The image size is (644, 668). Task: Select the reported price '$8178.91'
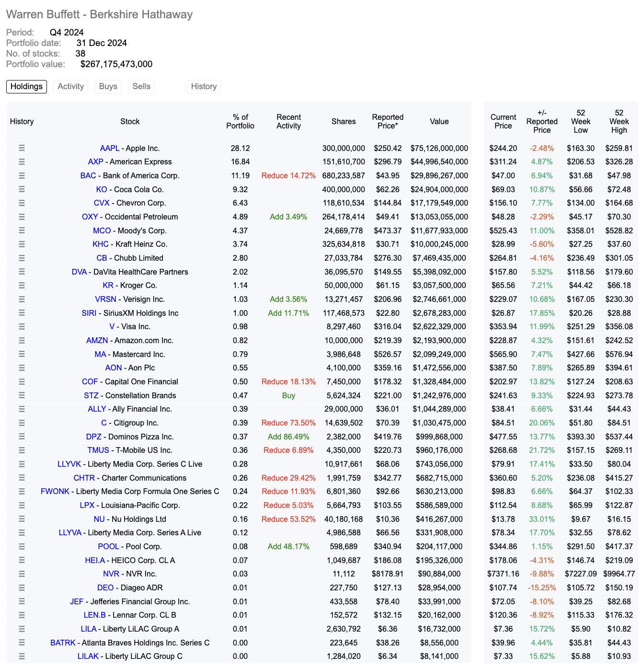tap(388, 574)
